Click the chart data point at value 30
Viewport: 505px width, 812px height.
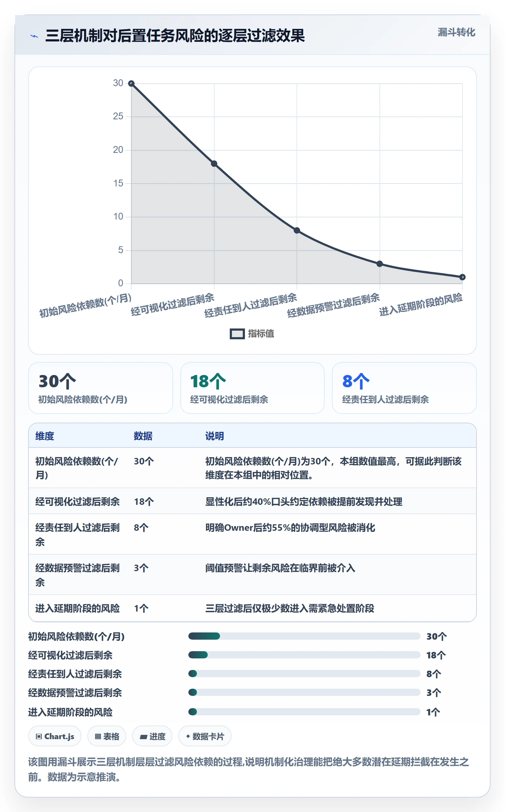click(132, 84)
